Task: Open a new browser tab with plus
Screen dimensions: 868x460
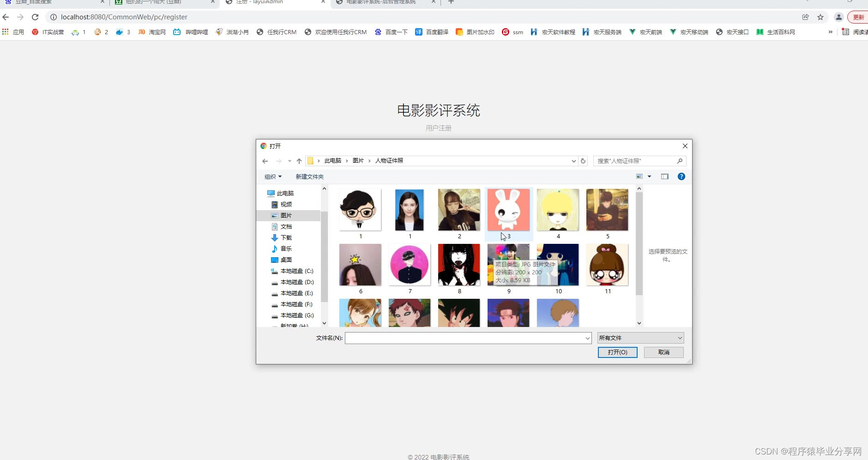Action: coord(451,2)
